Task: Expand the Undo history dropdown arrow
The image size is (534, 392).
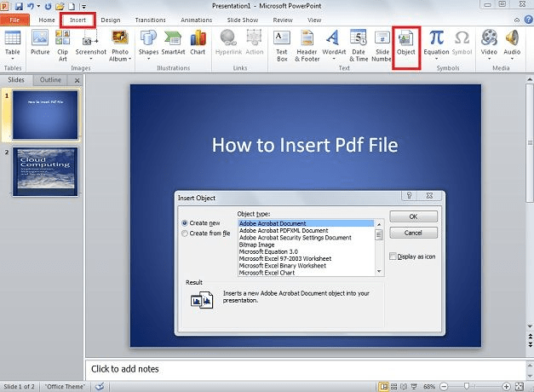Action: 38,6
